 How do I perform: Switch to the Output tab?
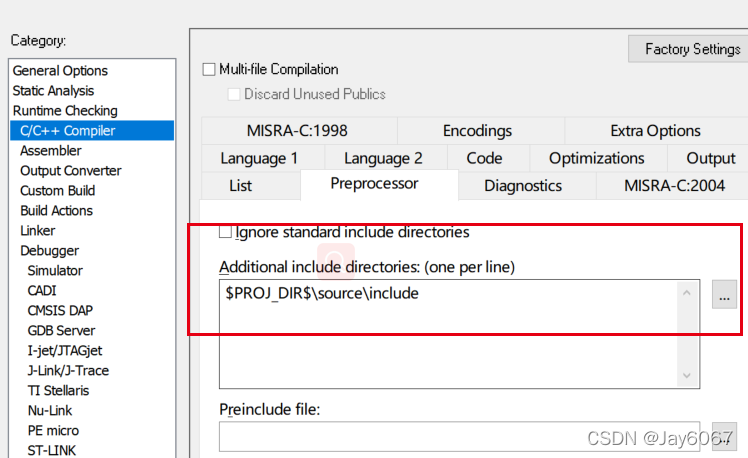(708, 158)
